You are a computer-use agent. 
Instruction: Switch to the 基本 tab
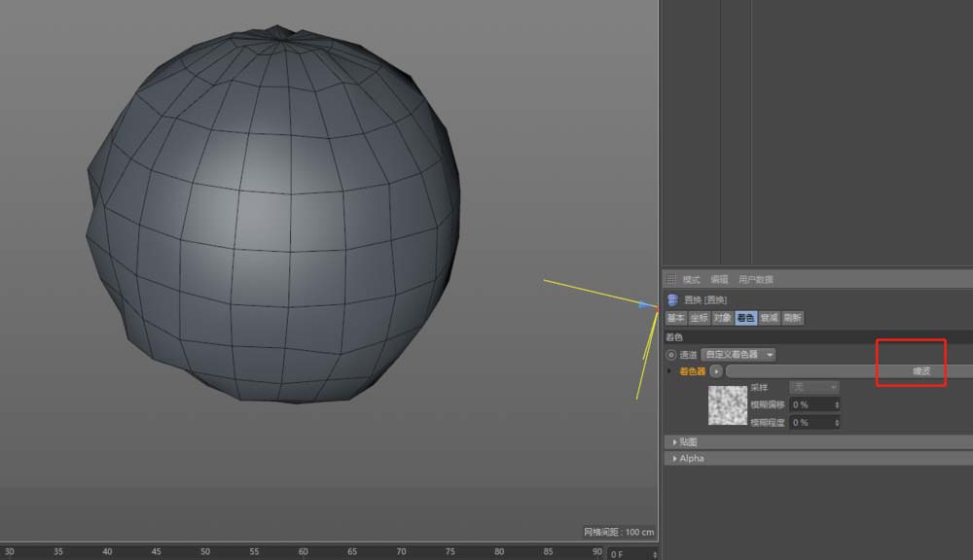click(x=675, y=318)
